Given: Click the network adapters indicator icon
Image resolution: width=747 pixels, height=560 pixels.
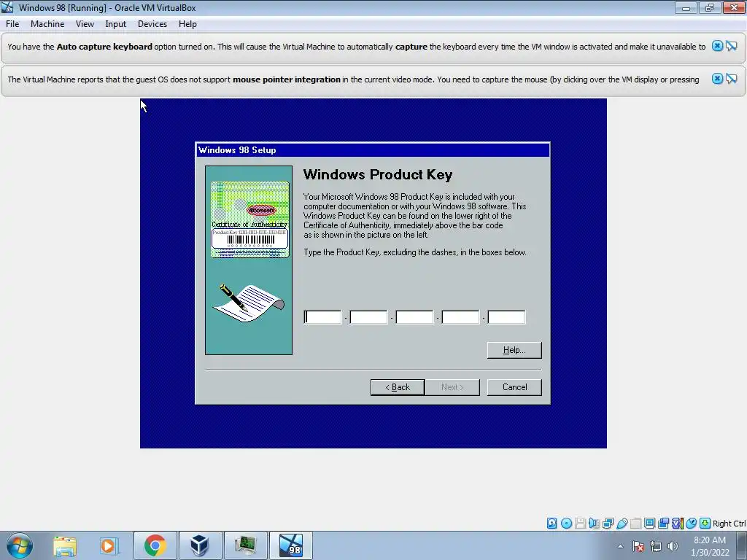Looking at the screenshot, I should tap(608, 524).
